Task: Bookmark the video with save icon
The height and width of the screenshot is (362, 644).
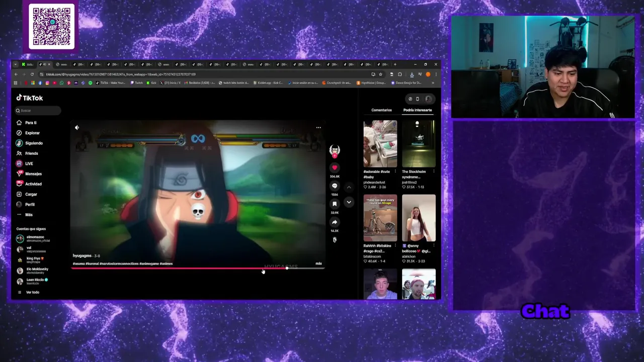Action: click(x=335, y=204)
